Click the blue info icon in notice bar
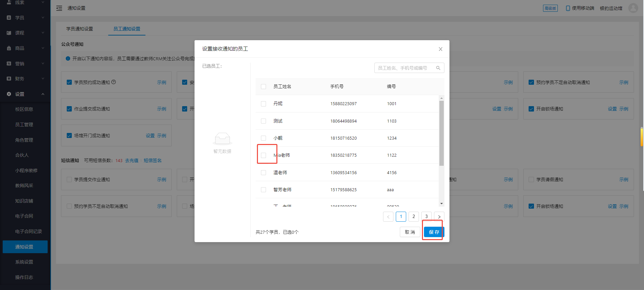The image size is (644, 290). (68, 59)
